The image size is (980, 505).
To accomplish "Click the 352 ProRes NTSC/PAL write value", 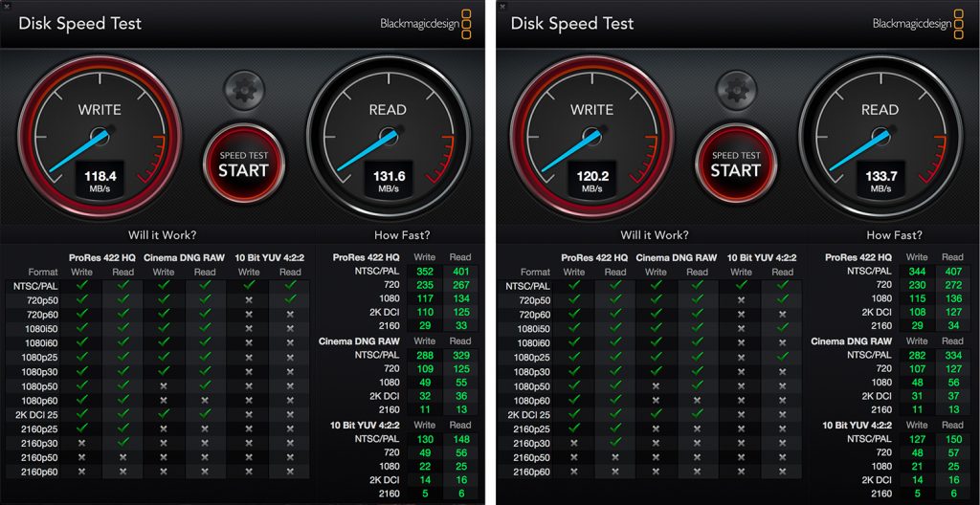I will point(424,272).
